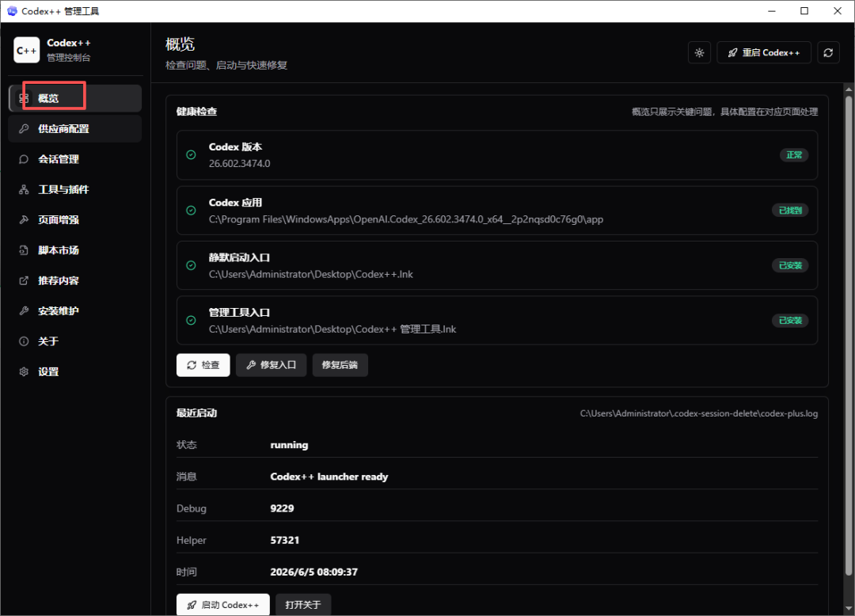Click the wrench icon beside 安装维护

[24, 310]
